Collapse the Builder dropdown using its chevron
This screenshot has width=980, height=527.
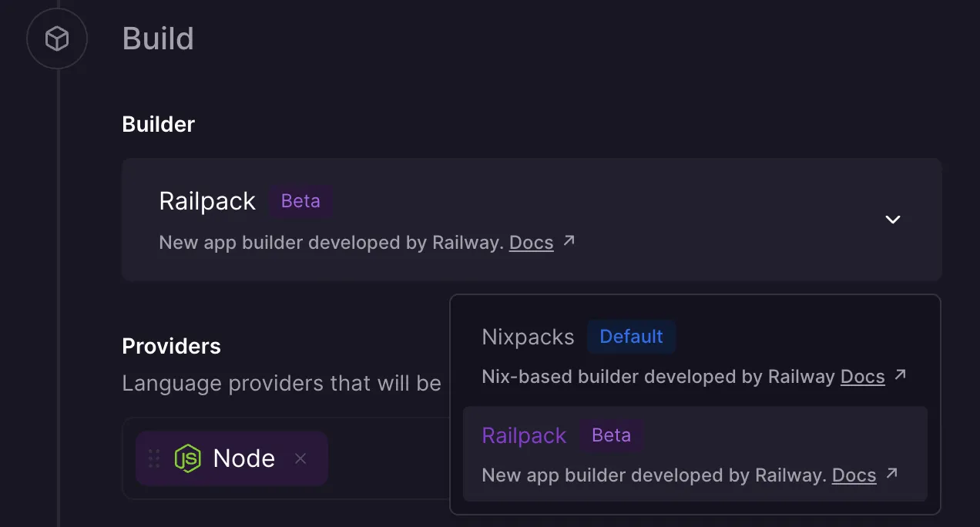point(892,220)
